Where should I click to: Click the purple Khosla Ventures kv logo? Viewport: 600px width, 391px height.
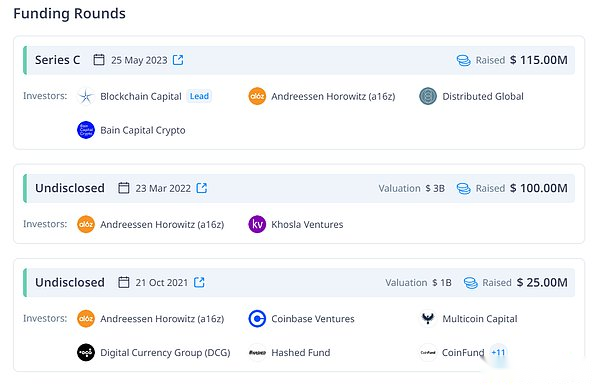point(257,224)
